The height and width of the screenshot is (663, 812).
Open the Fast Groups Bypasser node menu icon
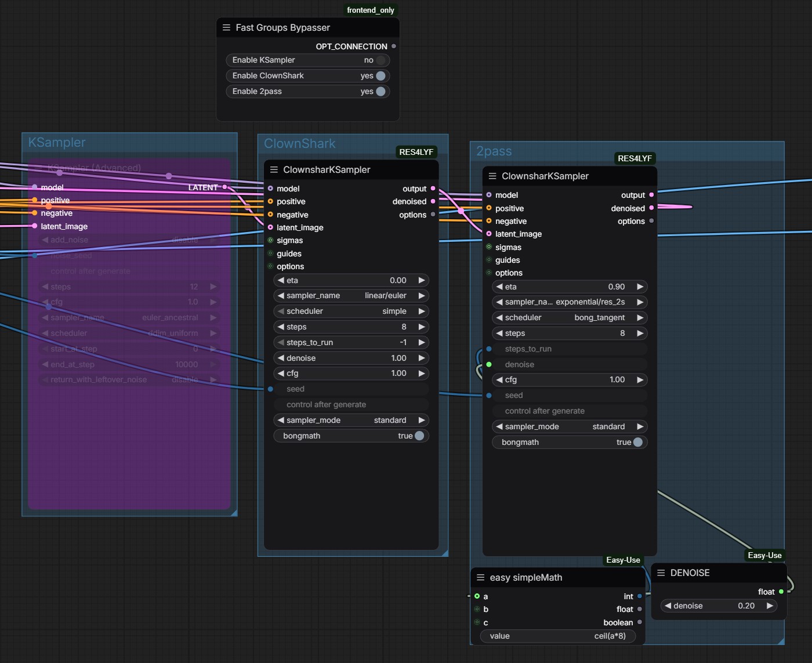click(x=226, y=27)
